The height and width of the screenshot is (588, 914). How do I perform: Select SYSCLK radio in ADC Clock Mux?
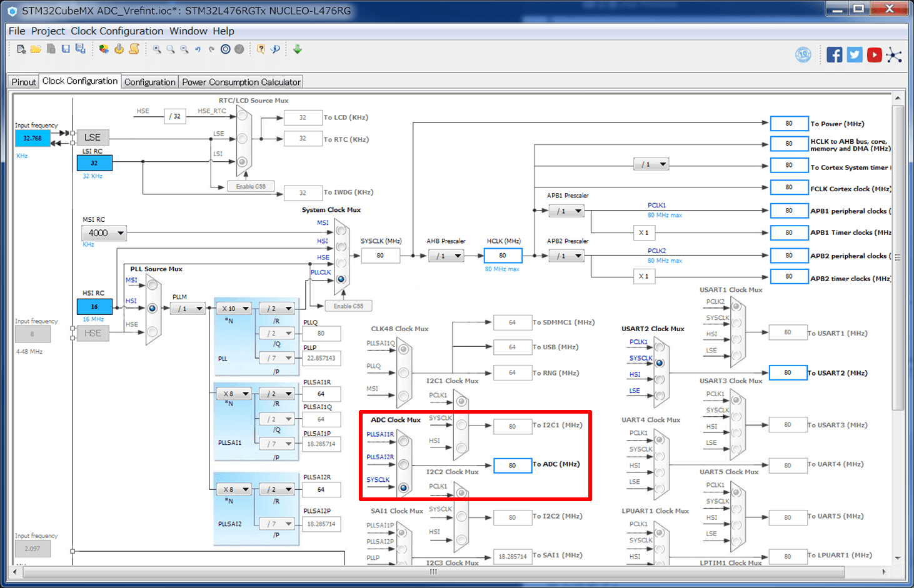tap(404, 487)
